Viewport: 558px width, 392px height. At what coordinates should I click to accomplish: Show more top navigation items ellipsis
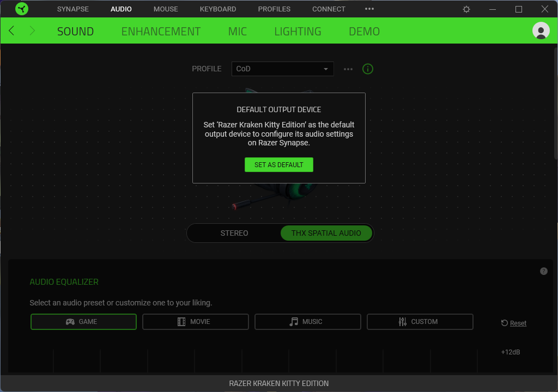click(x=369, y=9)
